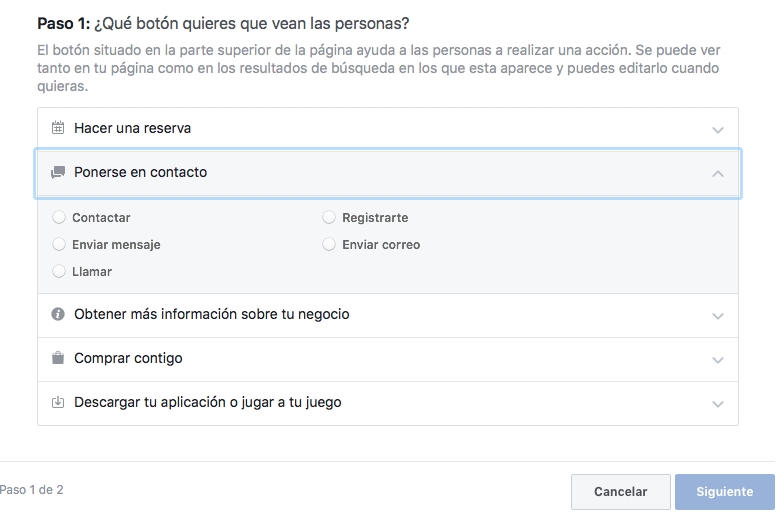The height and width of the screenshot is (520, 784).
Task: Click the chat bubbles icon beside Ponerse en contacto
Action: tap(58, 172)
